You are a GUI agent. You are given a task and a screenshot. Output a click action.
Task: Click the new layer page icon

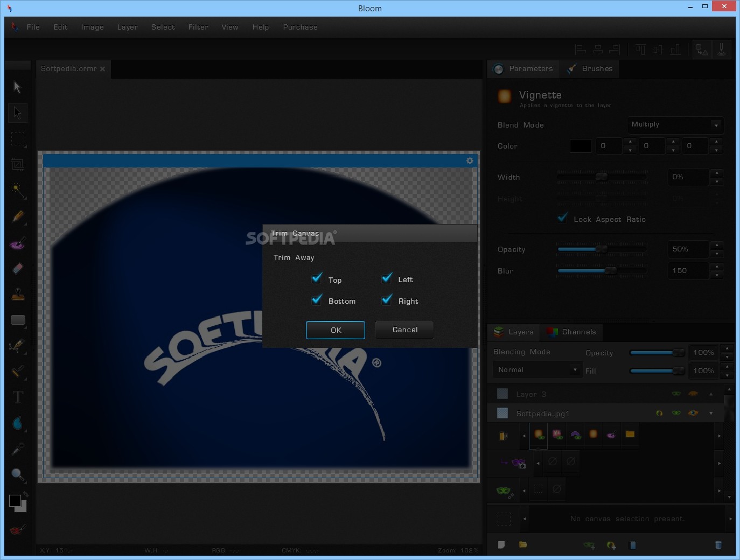click(501, 545)
